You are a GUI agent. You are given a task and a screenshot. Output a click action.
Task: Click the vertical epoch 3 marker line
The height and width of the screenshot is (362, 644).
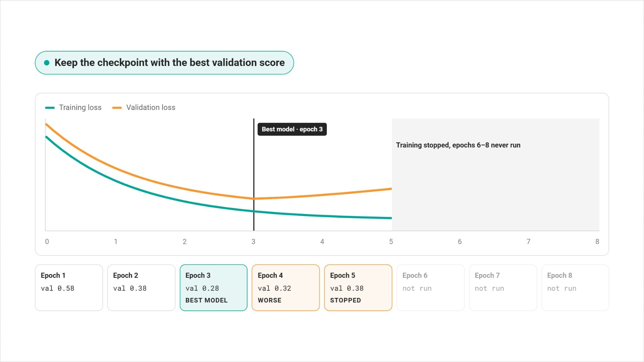point(254,175)
